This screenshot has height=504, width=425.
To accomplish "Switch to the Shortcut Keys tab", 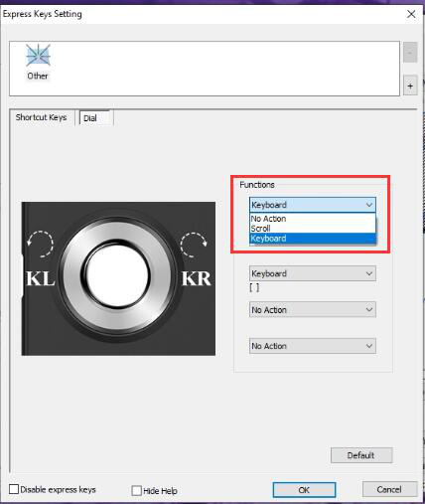I will click(x=42, y=117).
